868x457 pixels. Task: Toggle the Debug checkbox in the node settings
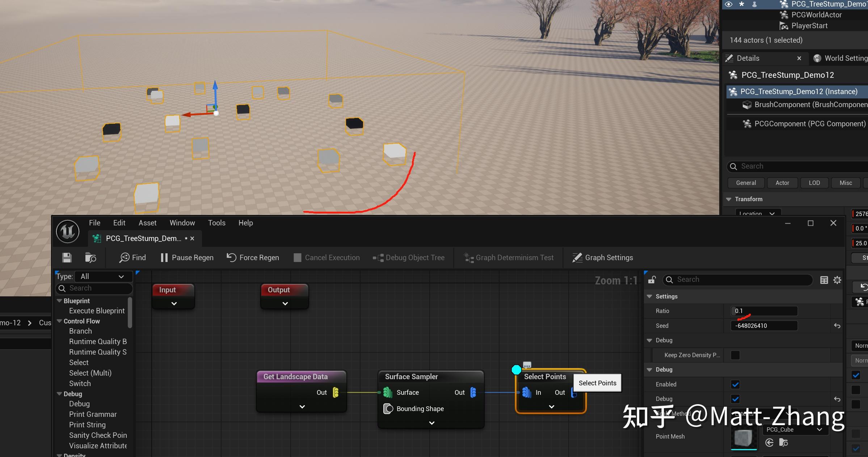tap(735, 399)
